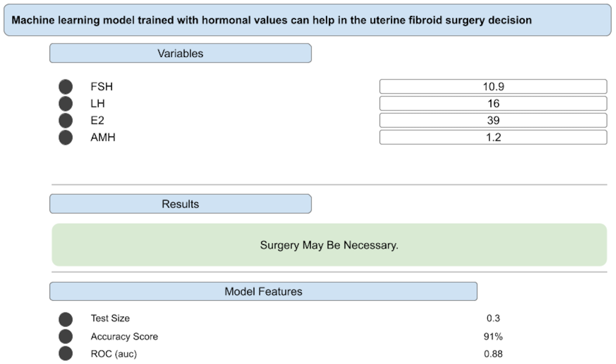Image resolution: width=616 pixels, height=364 pixels.
Task: Click the Test Size value 0.3
Action: [x=493, y=318]
